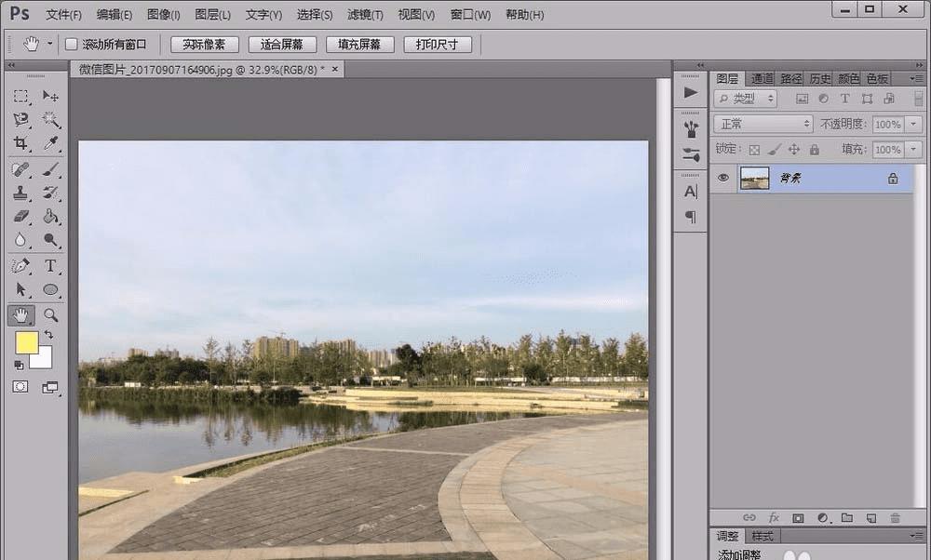Open the Layers panel flyout menu
931x560 pixels.
[x=917, y=78]
